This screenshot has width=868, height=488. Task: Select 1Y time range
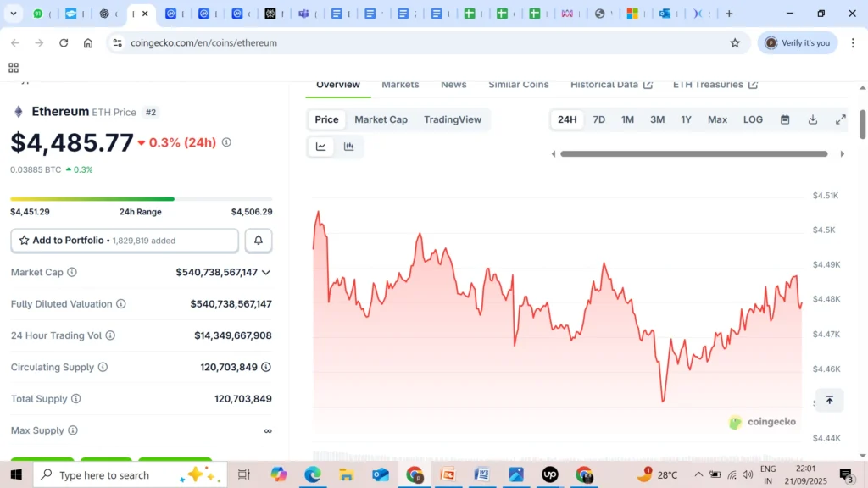686,119
